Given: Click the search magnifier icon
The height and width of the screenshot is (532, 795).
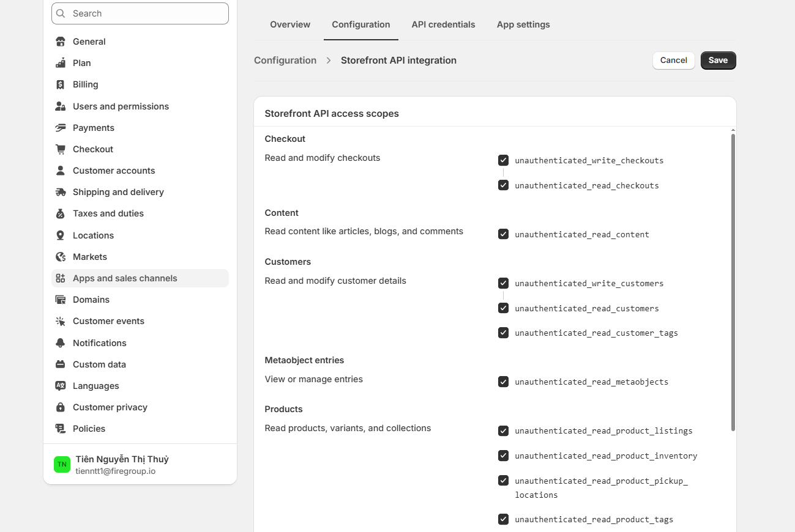Looking at the screenshot, I should coord(62,13).
